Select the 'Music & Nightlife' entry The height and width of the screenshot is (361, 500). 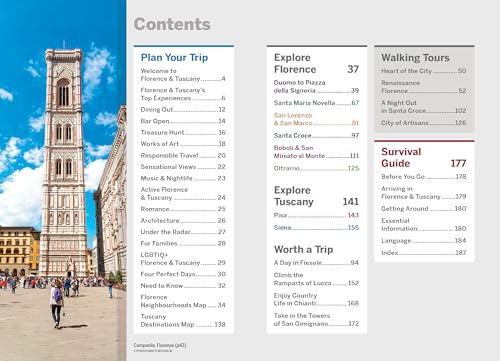point(183,178)
